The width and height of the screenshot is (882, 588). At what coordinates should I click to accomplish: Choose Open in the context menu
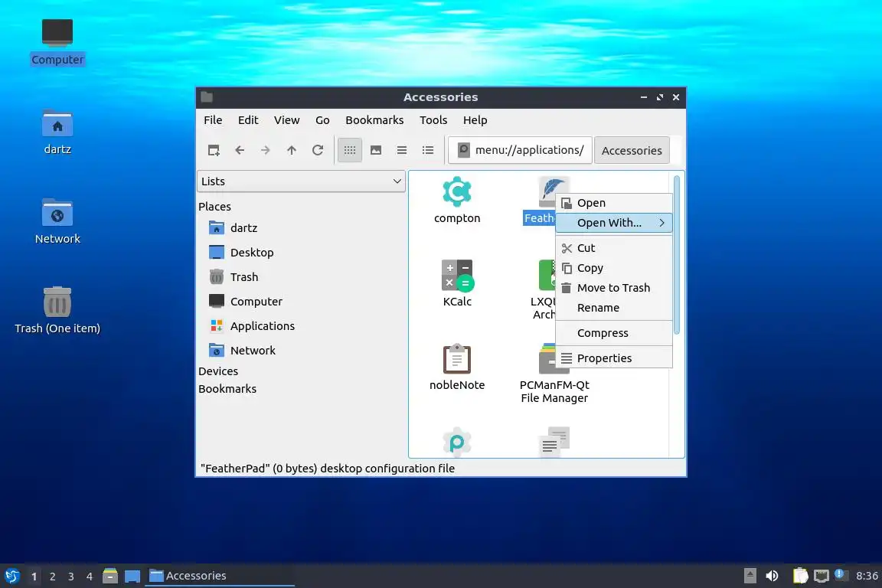point(614,203)
